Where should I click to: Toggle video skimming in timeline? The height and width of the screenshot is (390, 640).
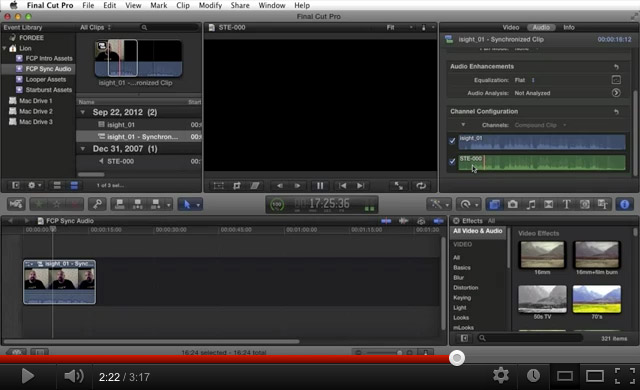pos(386,221)
